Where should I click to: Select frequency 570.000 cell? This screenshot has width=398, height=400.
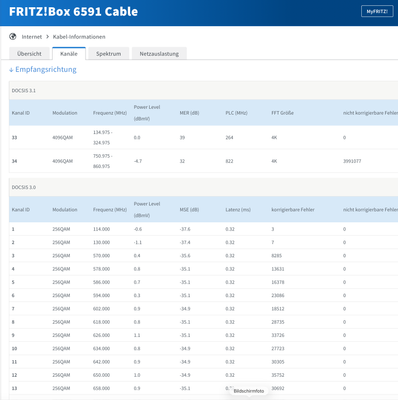(101, 256)
